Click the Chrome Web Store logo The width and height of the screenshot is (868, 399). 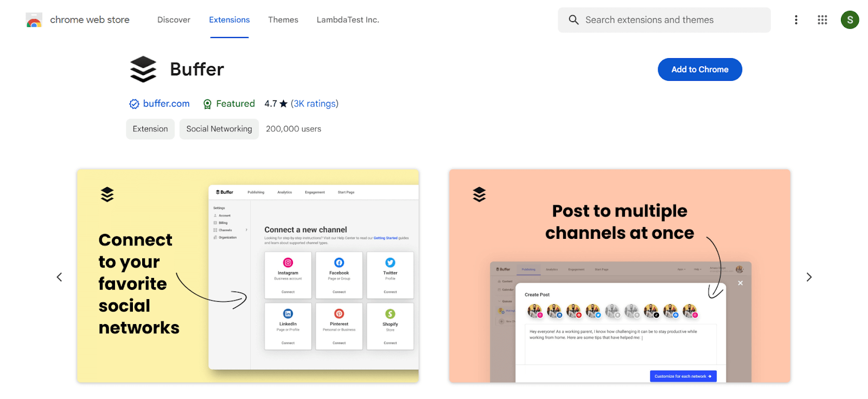click(34, 20)
